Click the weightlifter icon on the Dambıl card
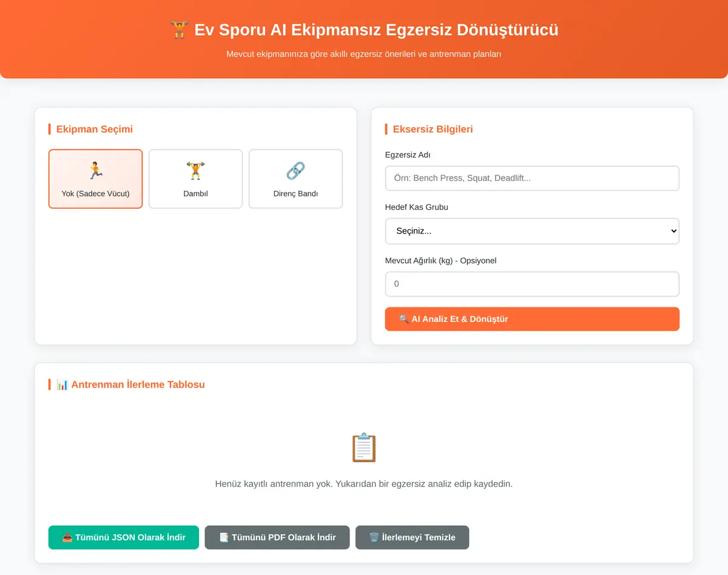This screenshot has width=728, height=575. 195,170
